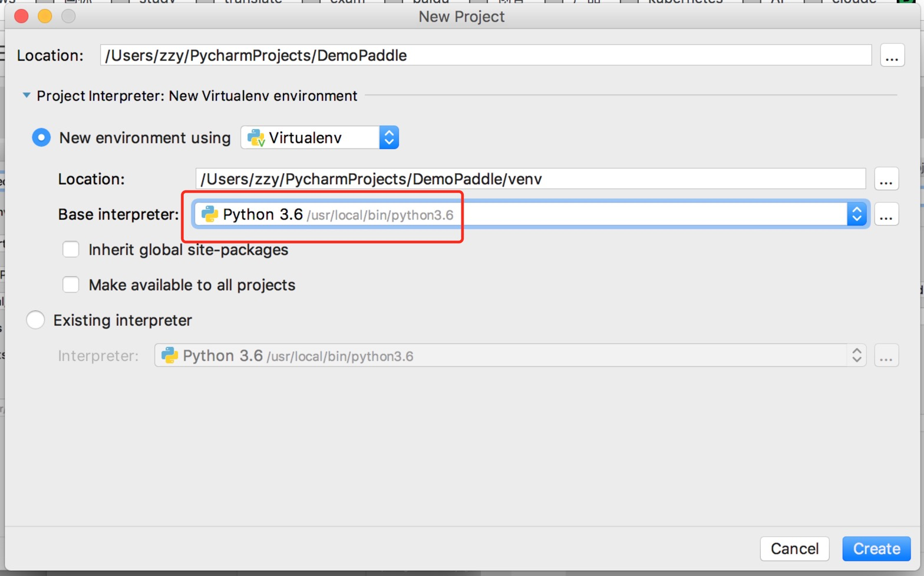Edit the venv Location text field

[x=530, y=179]
